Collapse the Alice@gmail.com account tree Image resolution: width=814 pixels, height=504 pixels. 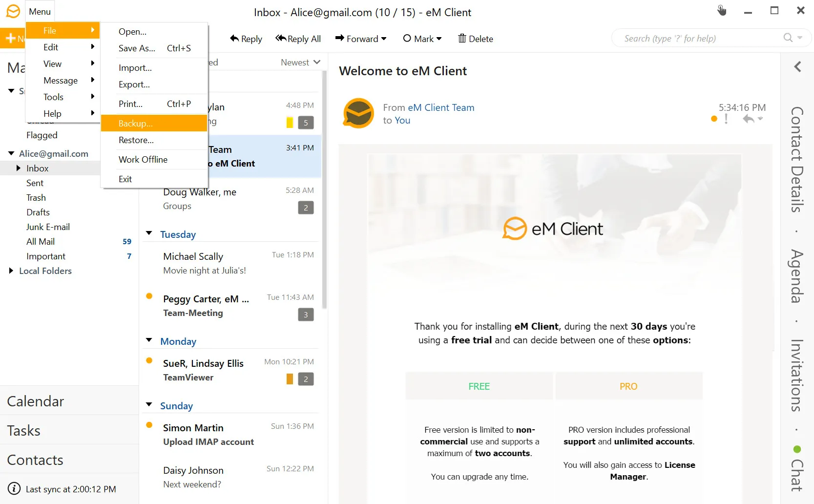tap(11, 153)
